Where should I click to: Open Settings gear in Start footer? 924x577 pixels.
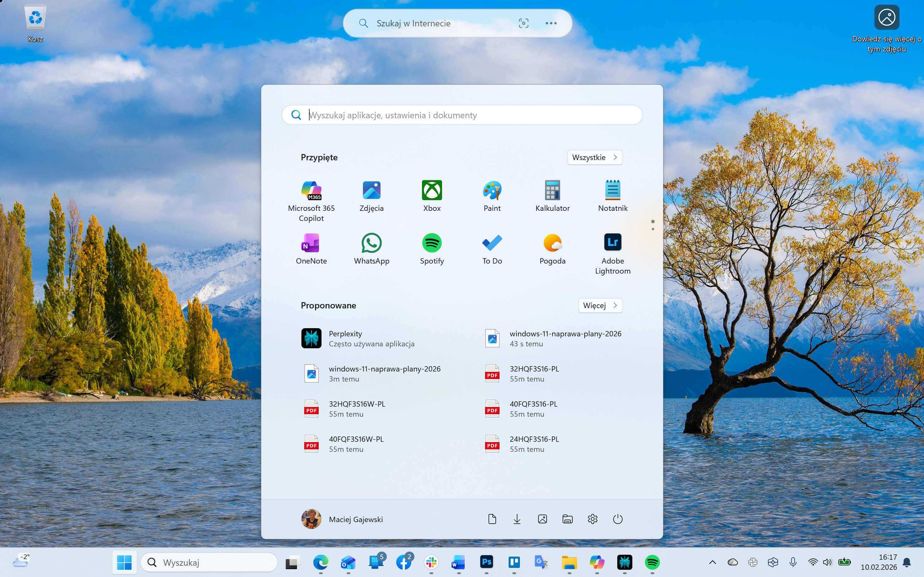(592, 519)
